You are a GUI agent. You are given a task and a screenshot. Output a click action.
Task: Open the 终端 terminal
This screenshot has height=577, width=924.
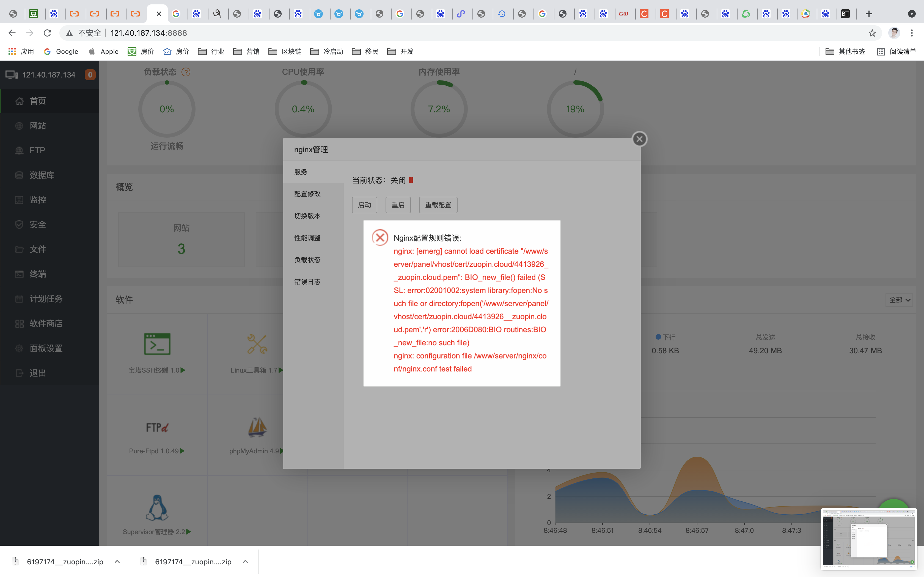38,274
